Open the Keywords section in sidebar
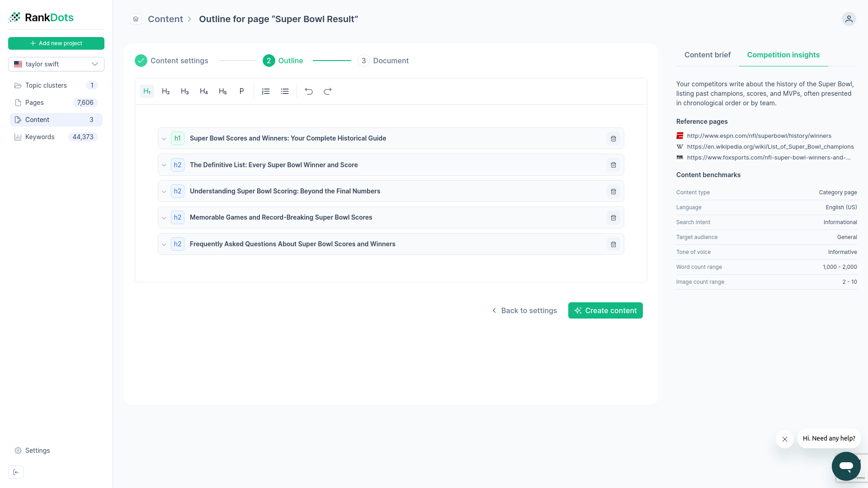The width and height of the screenshot is (868, 488). 40,137
